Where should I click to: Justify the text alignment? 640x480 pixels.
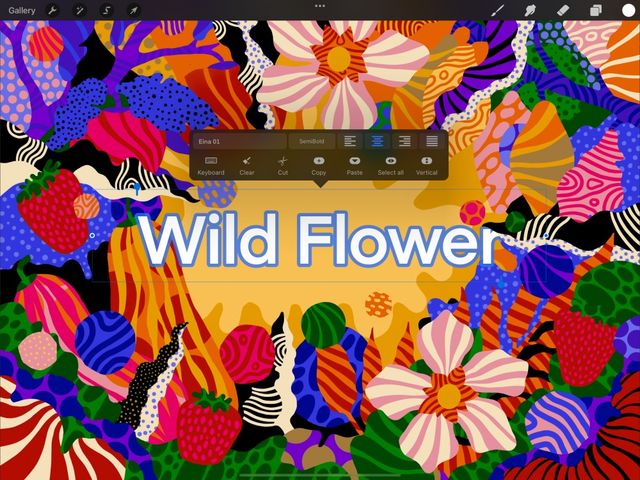pos(432,141)
